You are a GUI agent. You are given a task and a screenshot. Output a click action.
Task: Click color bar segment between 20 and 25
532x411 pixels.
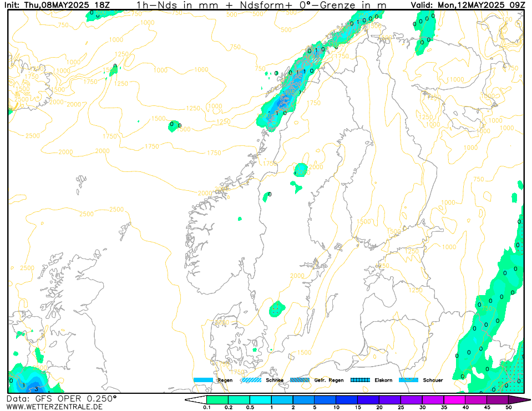pos(390,400)
